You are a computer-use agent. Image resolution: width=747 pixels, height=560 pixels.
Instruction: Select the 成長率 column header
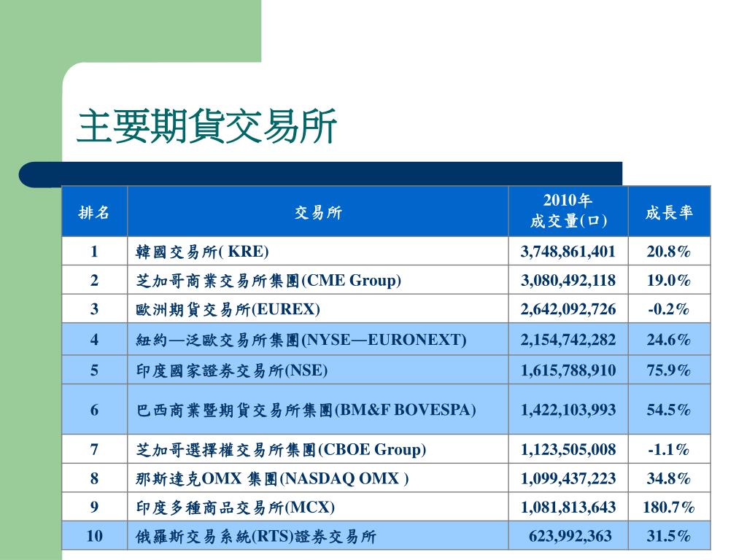(x=669, y=212)
